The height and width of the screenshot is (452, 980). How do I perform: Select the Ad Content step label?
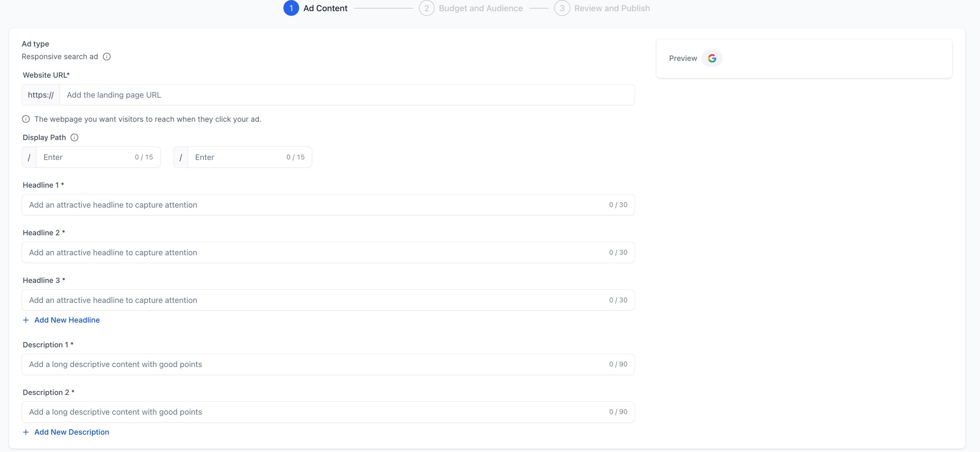325,8
